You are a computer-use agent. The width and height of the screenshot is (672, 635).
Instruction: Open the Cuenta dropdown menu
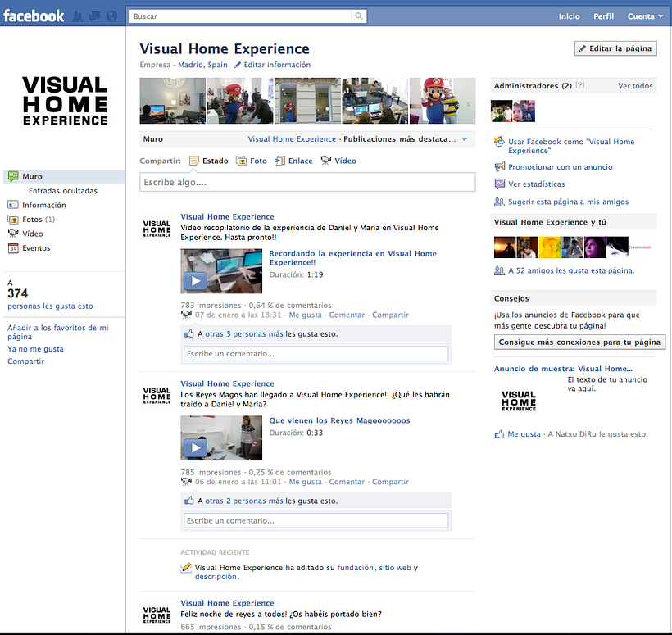click(646, 16)
